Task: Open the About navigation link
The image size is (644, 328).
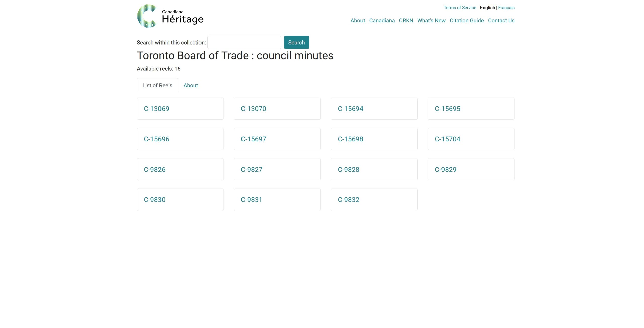Action: pyautogui.click(x=357, y=21)
